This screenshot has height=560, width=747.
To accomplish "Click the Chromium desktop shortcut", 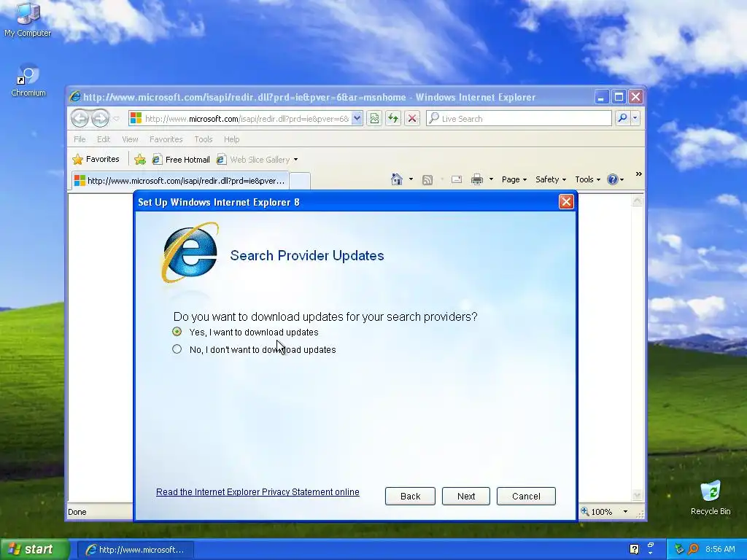I will coord(28,80).
